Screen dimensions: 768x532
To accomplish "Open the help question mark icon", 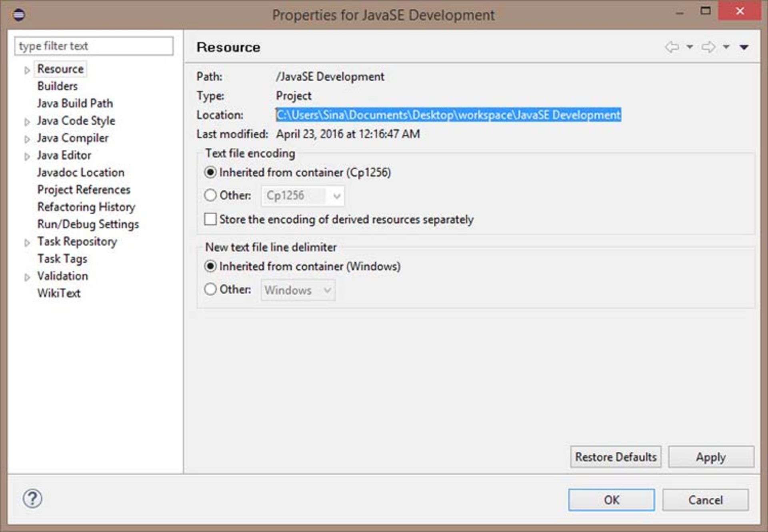I will (x=32, y=498).
